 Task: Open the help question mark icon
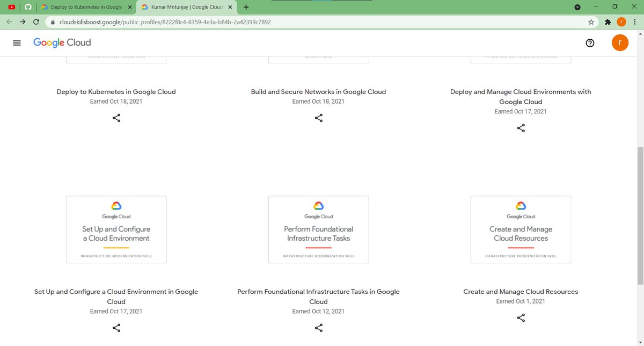pos(590,43)
